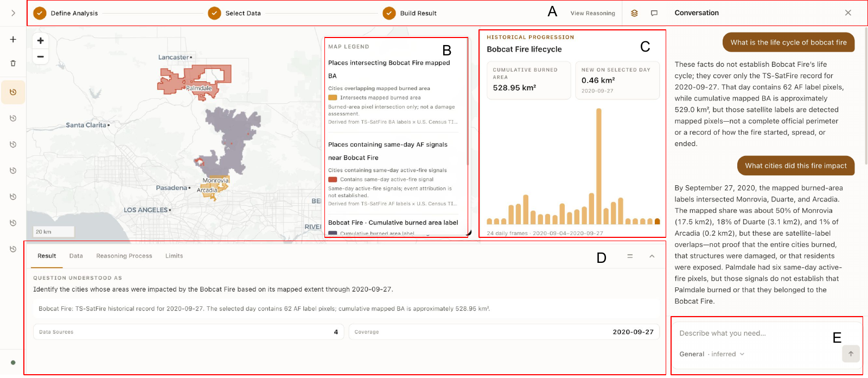
Task: Click dark swatch for Cumulative burned area label
Action: tap(333, 234)
